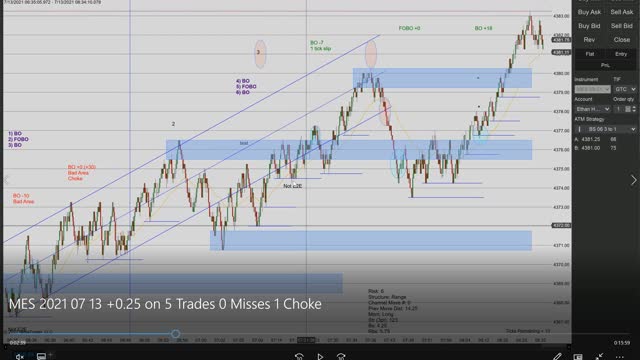Click the 'BO -10 Bad Area' annotation
The width and height of the screenshot is (640, 360).
pyautogui.click(x=23, y=199)
